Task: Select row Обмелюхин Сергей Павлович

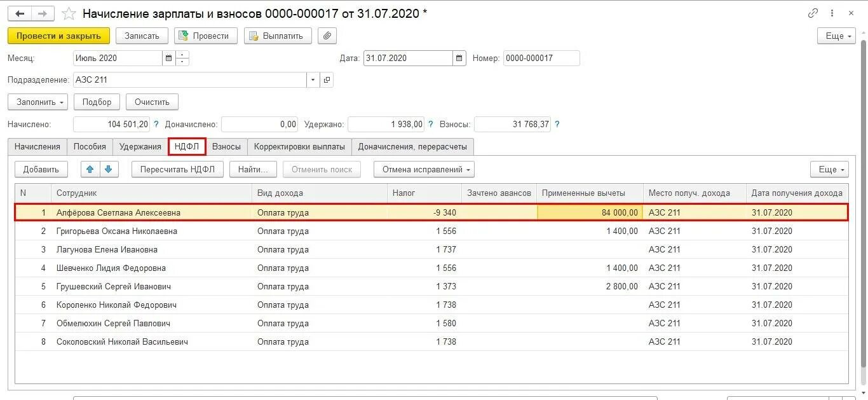Action: (x=431, y=323)
